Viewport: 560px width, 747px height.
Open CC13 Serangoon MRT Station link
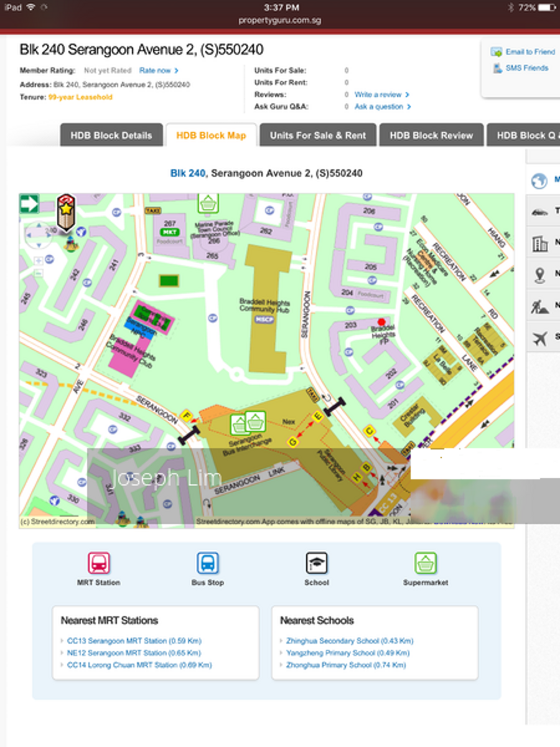134,641
